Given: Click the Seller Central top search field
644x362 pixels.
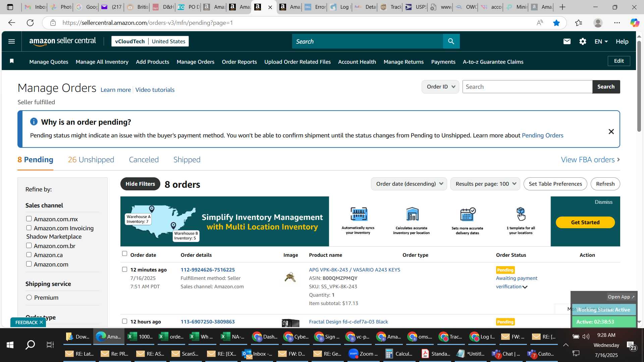Looking at the screenshot, I should pyautogui.click(x=367, y=41).
